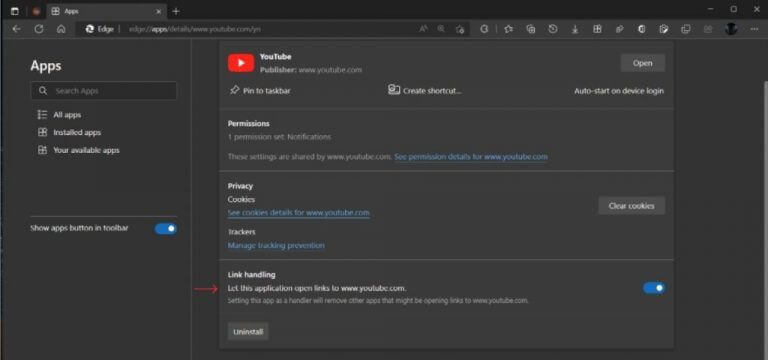Image resolution: width=768 pixels, height=360 pixels.
Task: Open the tab actions menu icon
Action: 15,11
